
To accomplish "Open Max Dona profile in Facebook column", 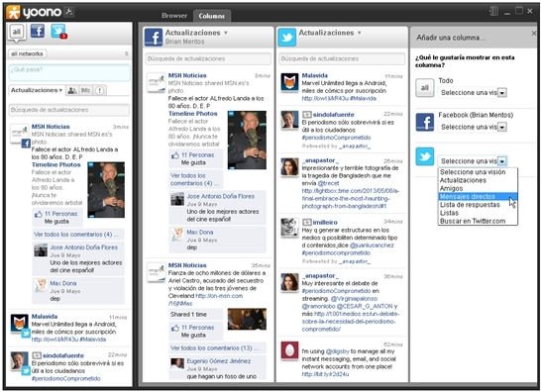I will click(x=200, y=233).
